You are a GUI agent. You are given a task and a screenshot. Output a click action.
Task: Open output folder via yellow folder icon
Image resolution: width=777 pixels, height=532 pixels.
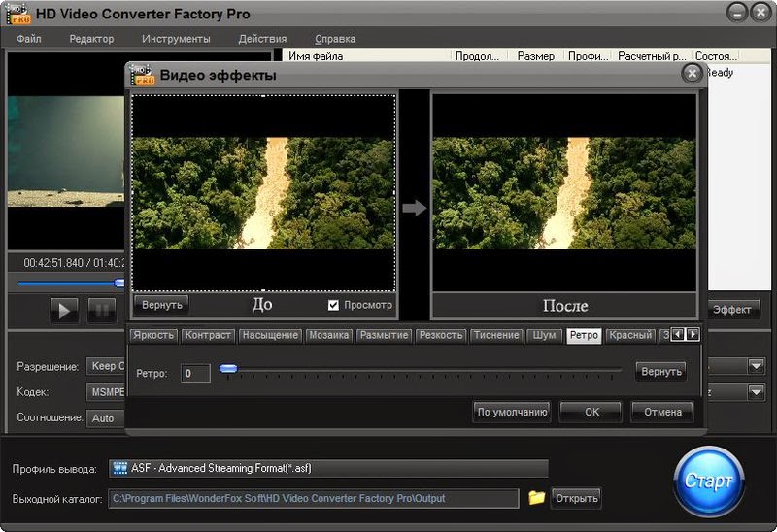tap(536, 497)
